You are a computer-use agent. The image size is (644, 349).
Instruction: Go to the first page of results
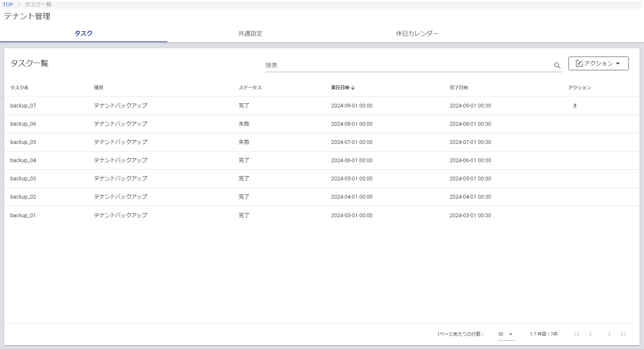tap(577, 334)
